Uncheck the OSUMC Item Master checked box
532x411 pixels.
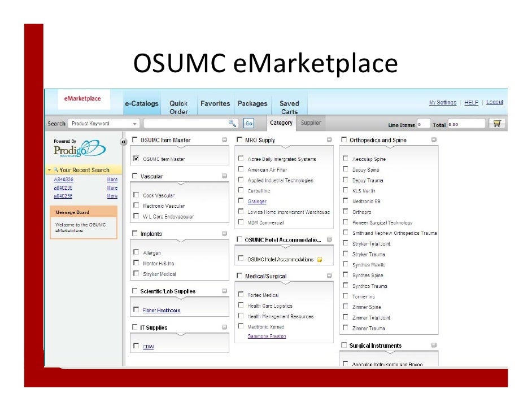(x=136, y=159)
